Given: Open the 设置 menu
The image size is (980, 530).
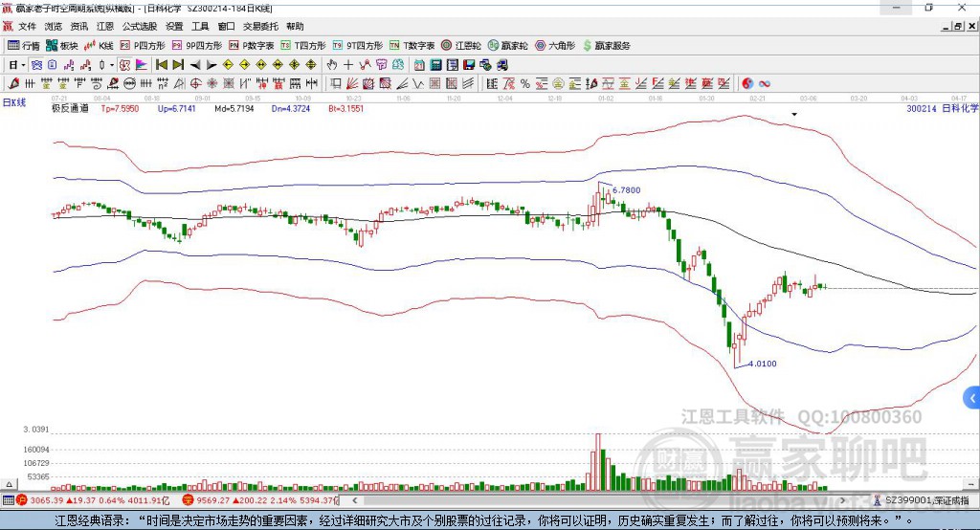Looking at the screenshot, I should pyautogui.click(x=174, y=26).
